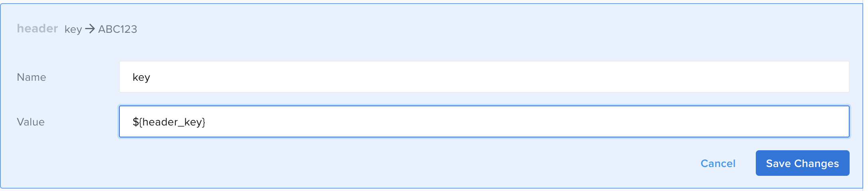Activate the blue-outlined Value text box
Image resolution: width=868 pixels, height=191 pixels.
click(484, 122)
